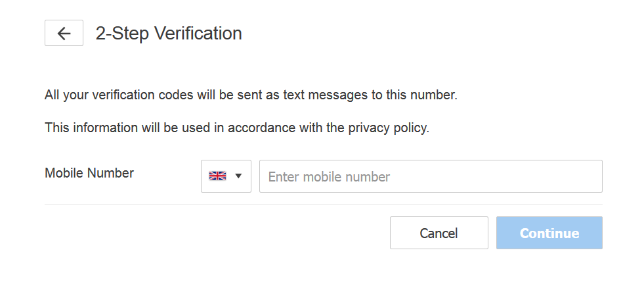Choose a different country via flag selector
Viewport: 644px width, 290px height.
pyautogui.click(x=226, y=176)
